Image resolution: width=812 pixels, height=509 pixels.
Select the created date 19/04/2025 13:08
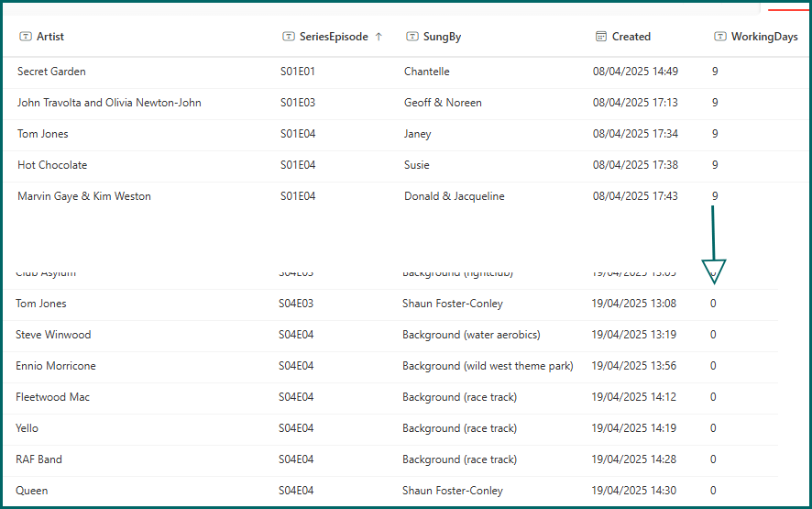[634, 304]
